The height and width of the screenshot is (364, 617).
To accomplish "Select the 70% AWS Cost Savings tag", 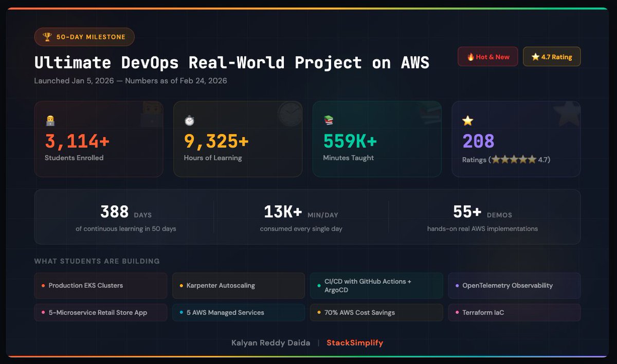I will pos(376,313).
